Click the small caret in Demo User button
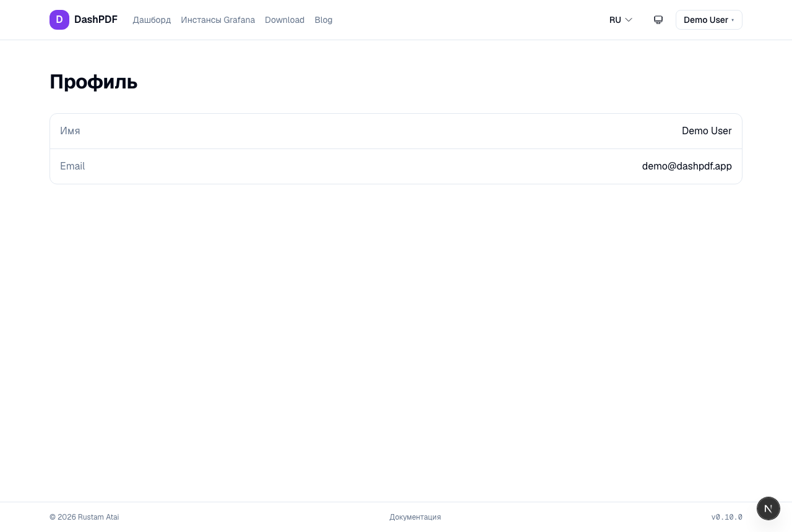 pyautogui.click(x=733, y=20)
